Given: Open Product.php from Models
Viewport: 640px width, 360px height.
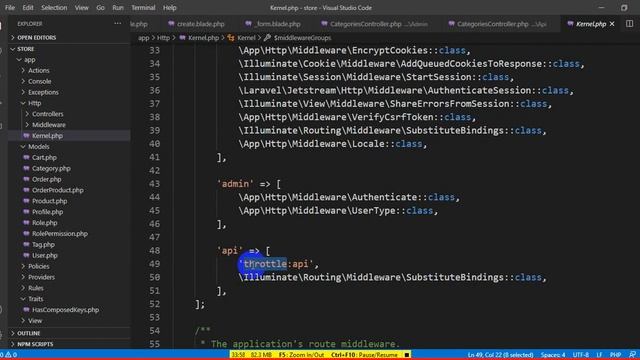Looking at the screenshot, I should point(49,201).
